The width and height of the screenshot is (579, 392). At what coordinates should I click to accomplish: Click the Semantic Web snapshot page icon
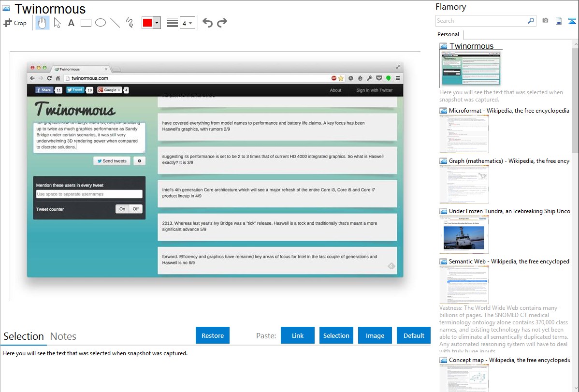pyautogui.click(x=444, y=261)
